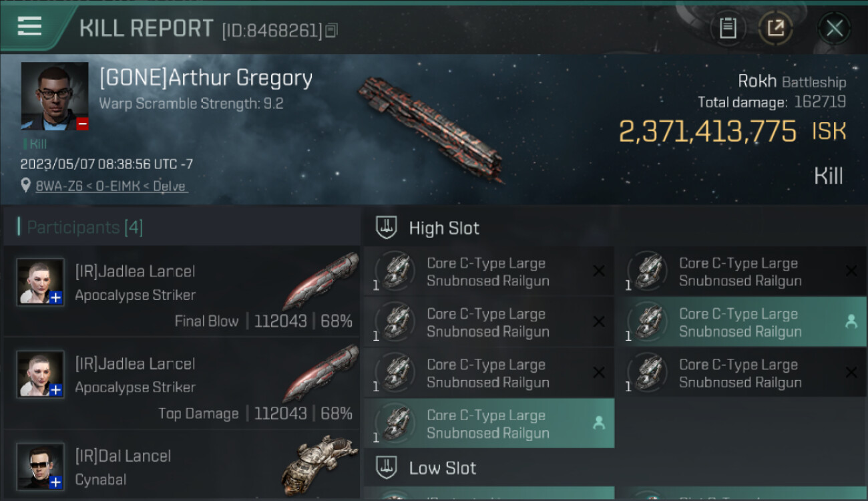Click Top Damage Jadlea Lancel portrait
The height and width of the screenshot is (501, 868).
click(41, 374)
